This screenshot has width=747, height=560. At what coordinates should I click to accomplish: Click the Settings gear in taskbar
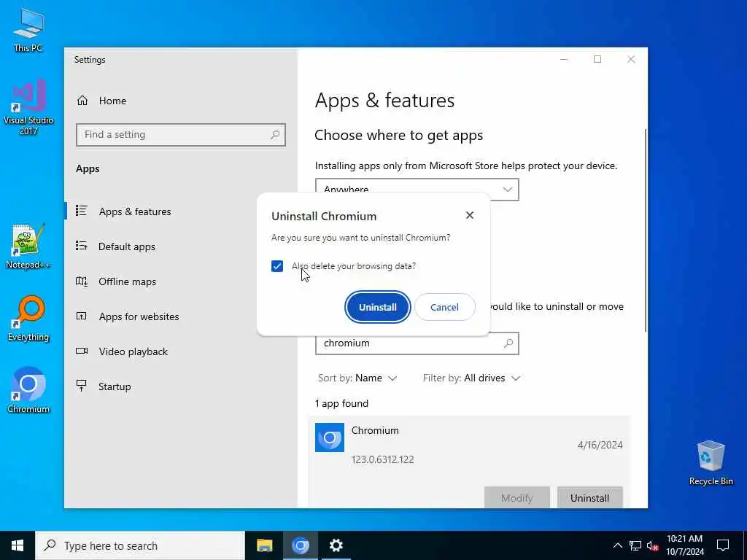coord(336,545)
